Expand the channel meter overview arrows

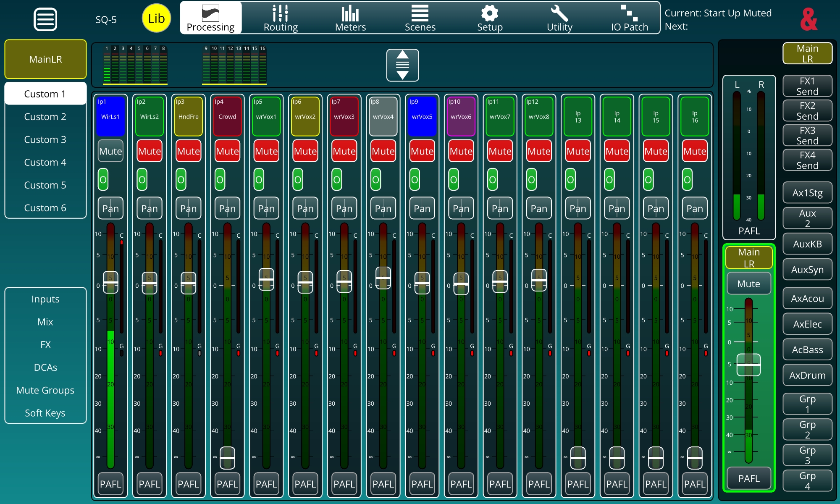click(402, 65)
